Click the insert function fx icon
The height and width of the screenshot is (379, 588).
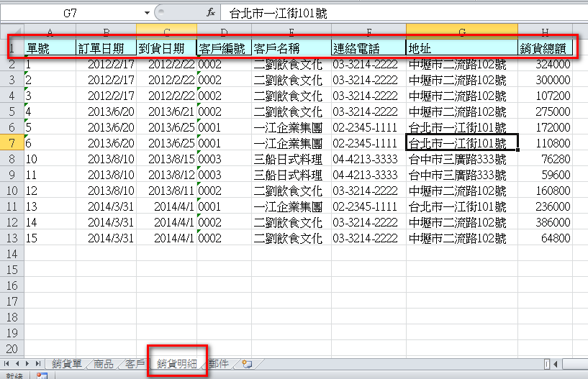click(x=211, y=13)
